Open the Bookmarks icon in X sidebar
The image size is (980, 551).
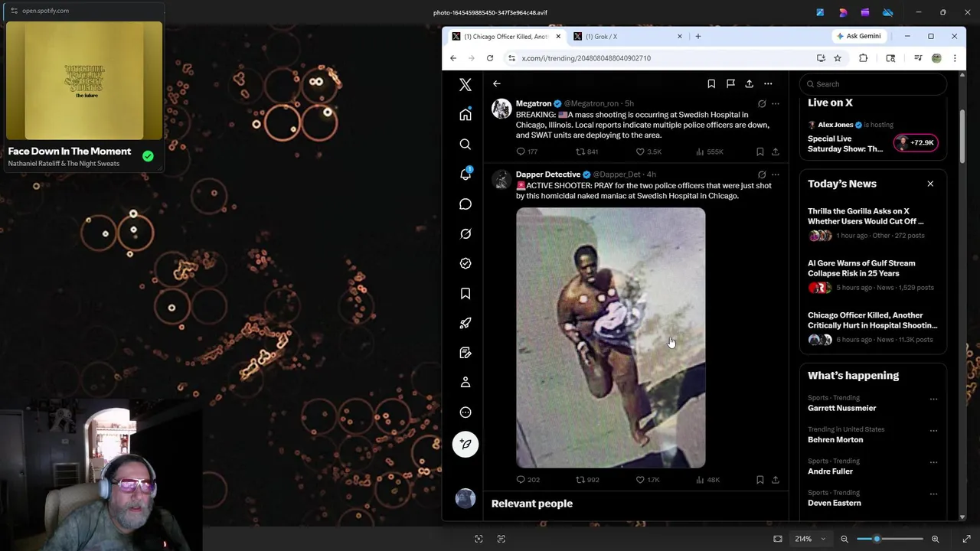[x=465, y=293]
